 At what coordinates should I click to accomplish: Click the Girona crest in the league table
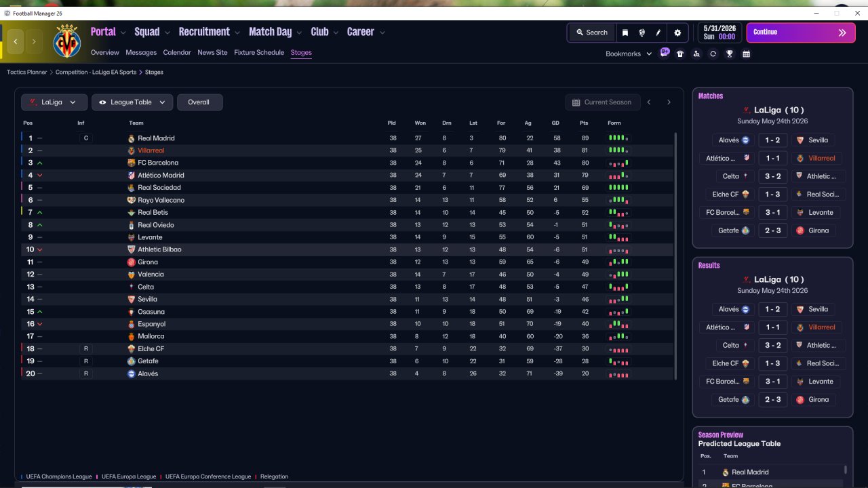tap(132, 262)
